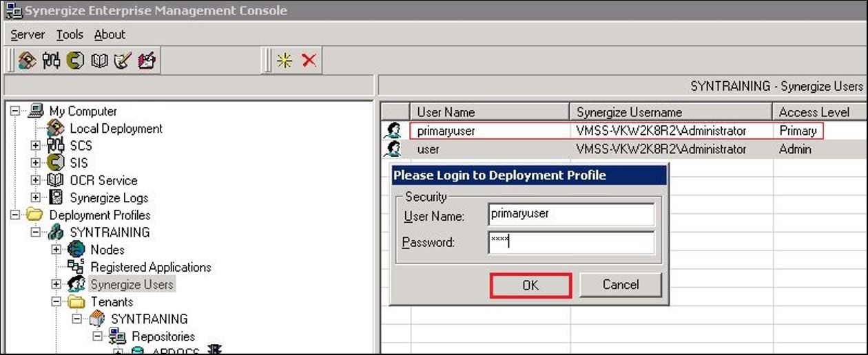Viewport: 868px width, 355px height.
Task: Click the SCS toolbar icon
Action: point(51,61)
